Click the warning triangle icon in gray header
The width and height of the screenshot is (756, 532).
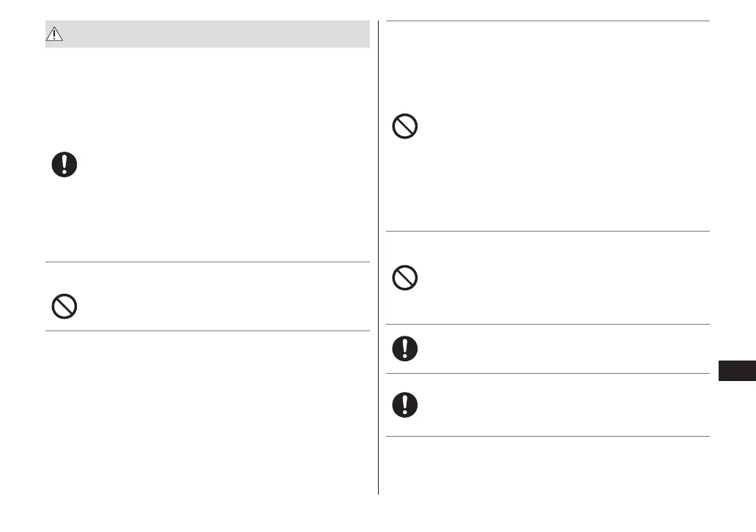tap(56, 34)
